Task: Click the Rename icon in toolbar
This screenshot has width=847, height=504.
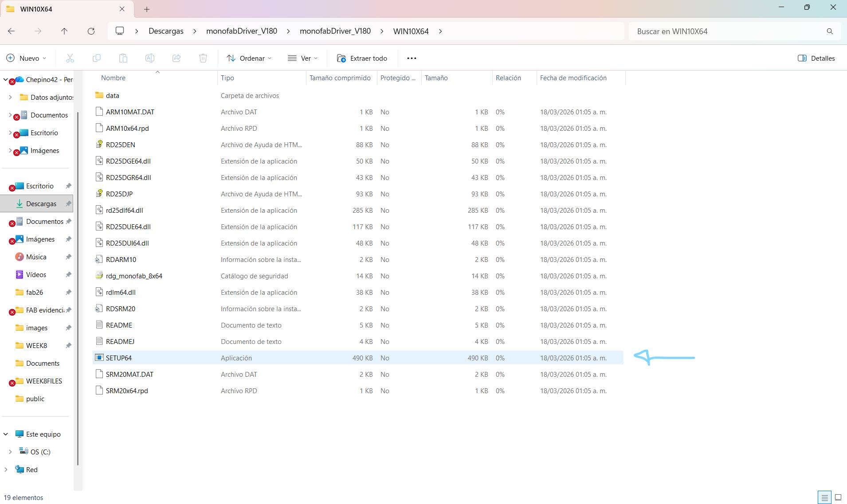Action: [x=150, y=58]
